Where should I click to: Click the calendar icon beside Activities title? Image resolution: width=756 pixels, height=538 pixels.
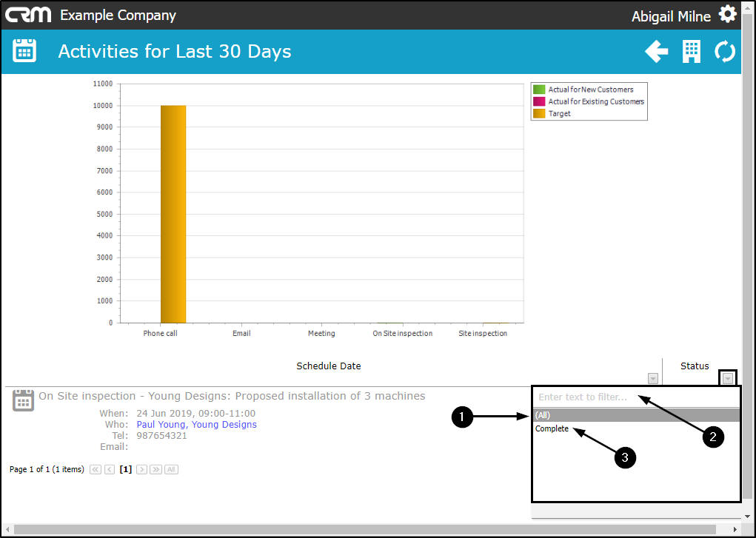tap(24, 50)
